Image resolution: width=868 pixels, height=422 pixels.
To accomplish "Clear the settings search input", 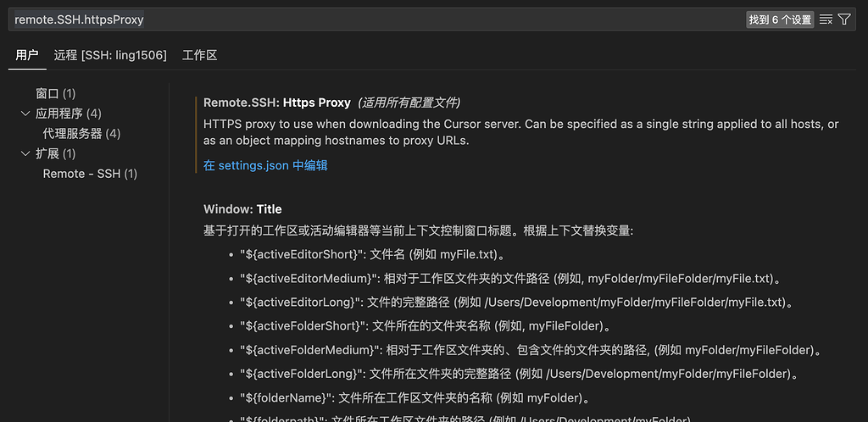I will pos(826,19).
